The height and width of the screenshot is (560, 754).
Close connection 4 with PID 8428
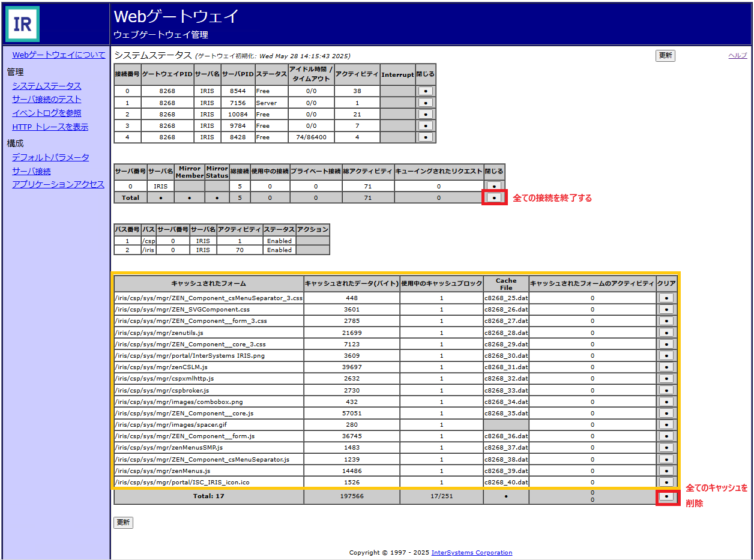click(x=425, y=137)
